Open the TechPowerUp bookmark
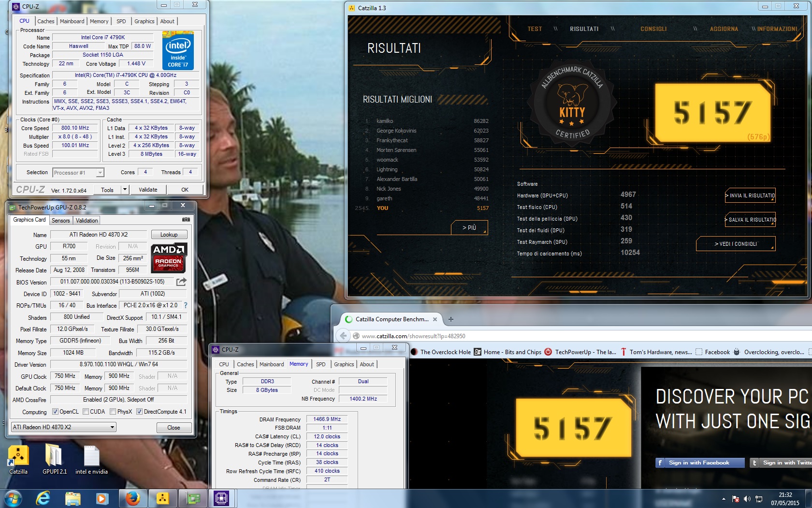This screenshot has width=812, height=508. point(580,352)
